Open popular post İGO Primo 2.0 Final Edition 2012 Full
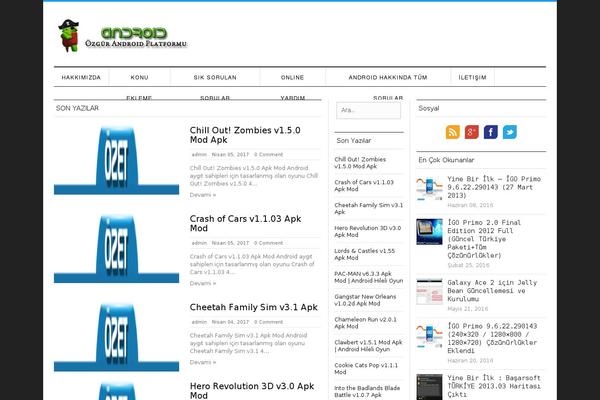This screenshot has height=400, width=600. pos(484,239)
